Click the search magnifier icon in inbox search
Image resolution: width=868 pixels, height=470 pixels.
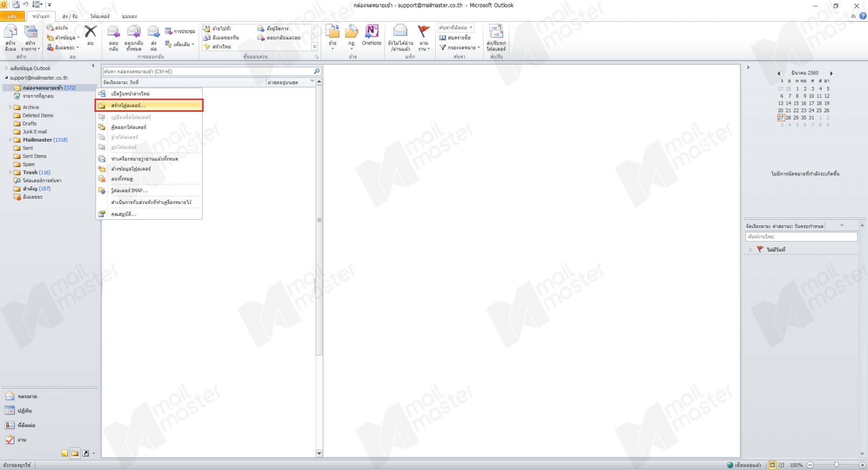[x=317, y=71]
